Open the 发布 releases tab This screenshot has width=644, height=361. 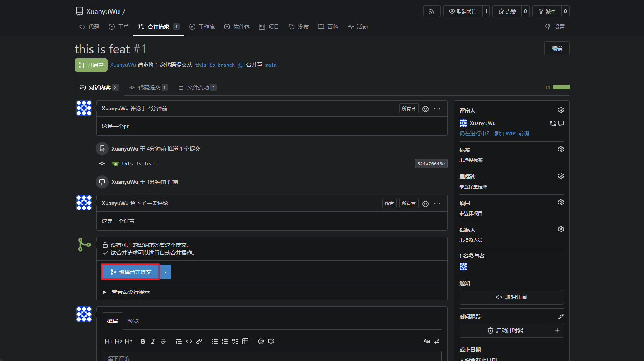(x=299, y=27)
